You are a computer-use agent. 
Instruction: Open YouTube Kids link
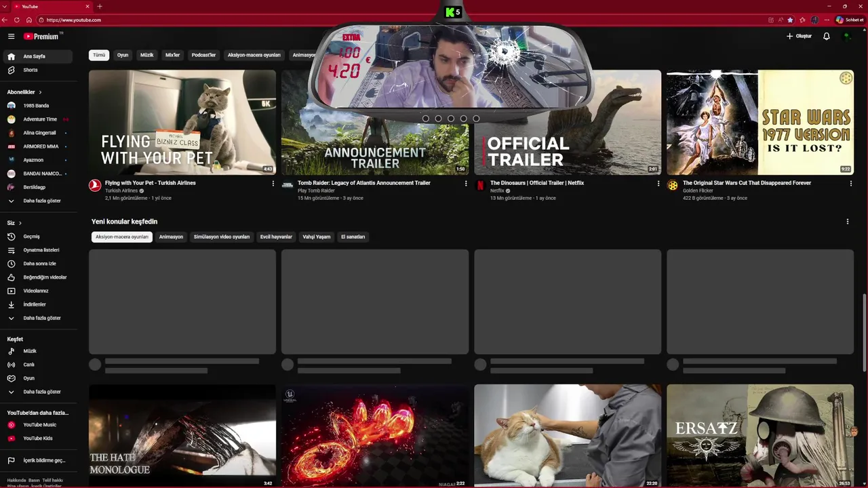(37, 439)
